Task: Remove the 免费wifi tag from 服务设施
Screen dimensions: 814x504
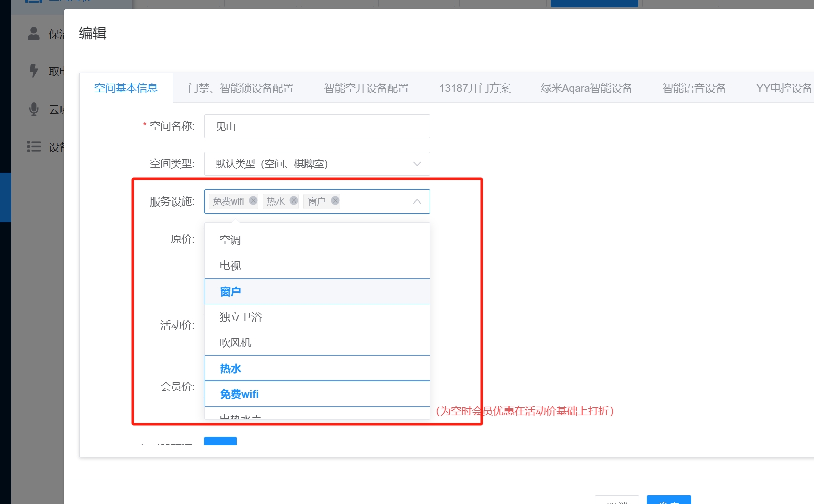Action: (253, 200)
